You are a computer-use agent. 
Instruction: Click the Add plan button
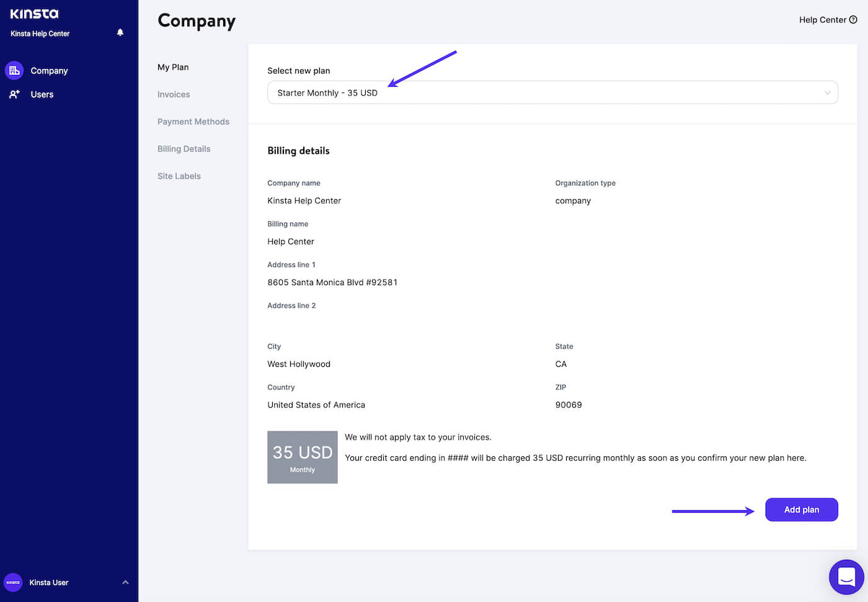(x=802, y=510)
